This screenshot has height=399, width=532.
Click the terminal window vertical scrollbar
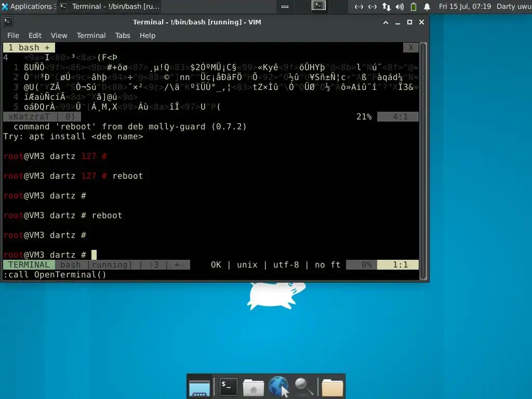pyautogui.click(x=423, y=161)
